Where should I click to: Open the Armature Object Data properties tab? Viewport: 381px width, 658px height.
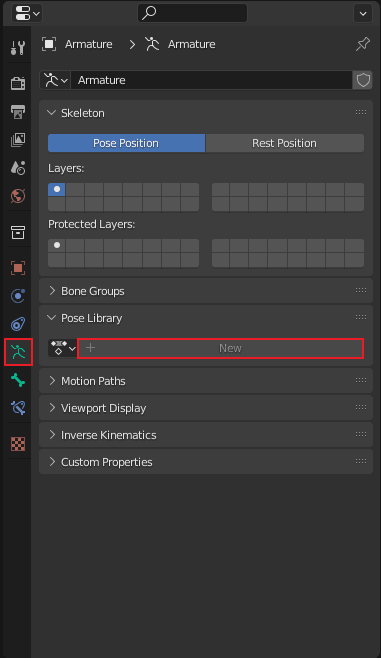pos(18,352)
